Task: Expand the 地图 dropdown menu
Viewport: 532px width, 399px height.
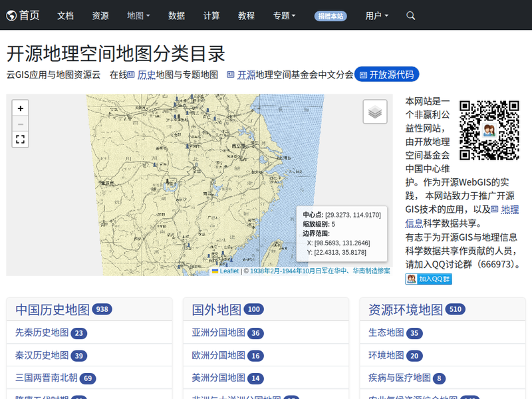Action: (138, 15)
